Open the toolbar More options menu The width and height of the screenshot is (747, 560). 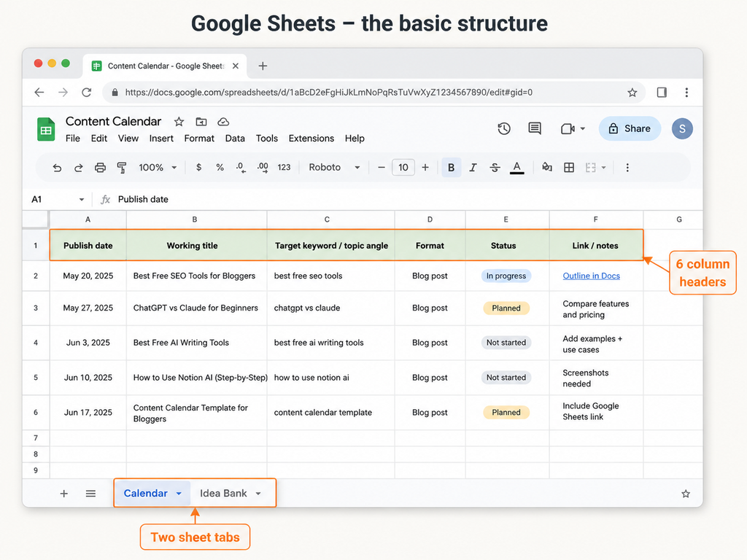click(627, 168)
